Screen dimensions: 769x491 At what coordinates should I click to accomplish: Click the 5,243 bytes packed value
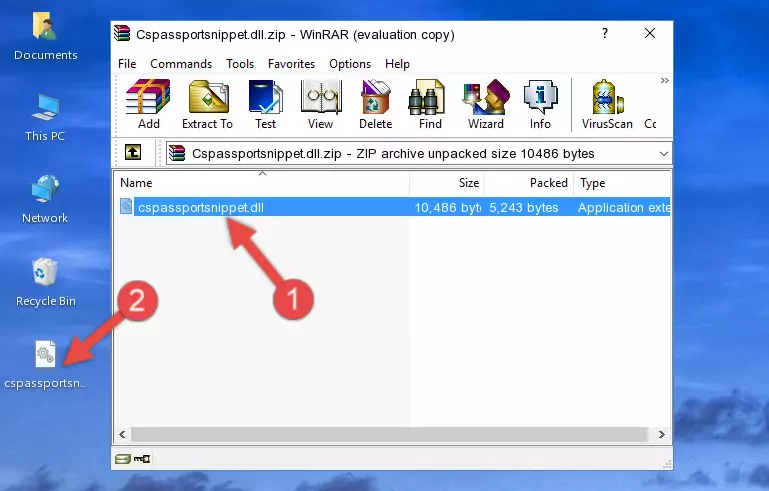(x=523, y=208)
